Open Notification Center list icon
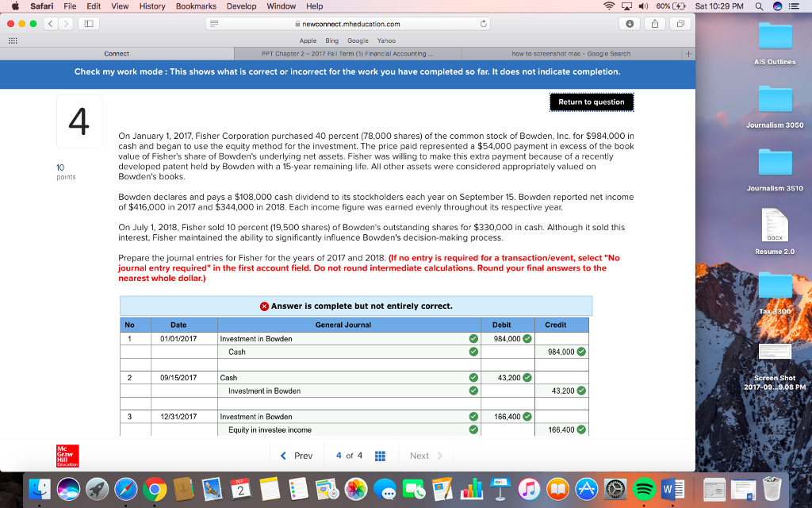 [794, 6]
